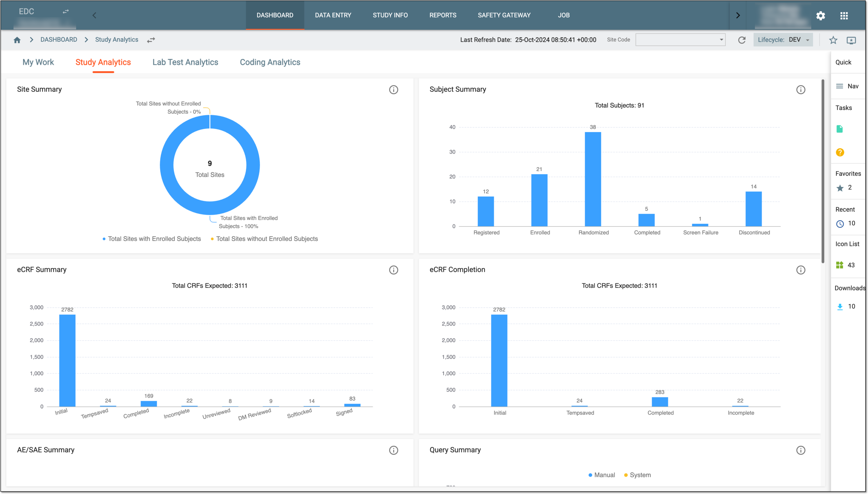The width and height of the screenshot is (868, 494).
Task: Click the dashboard vertical scrollbar
Action: click(823, 171)
